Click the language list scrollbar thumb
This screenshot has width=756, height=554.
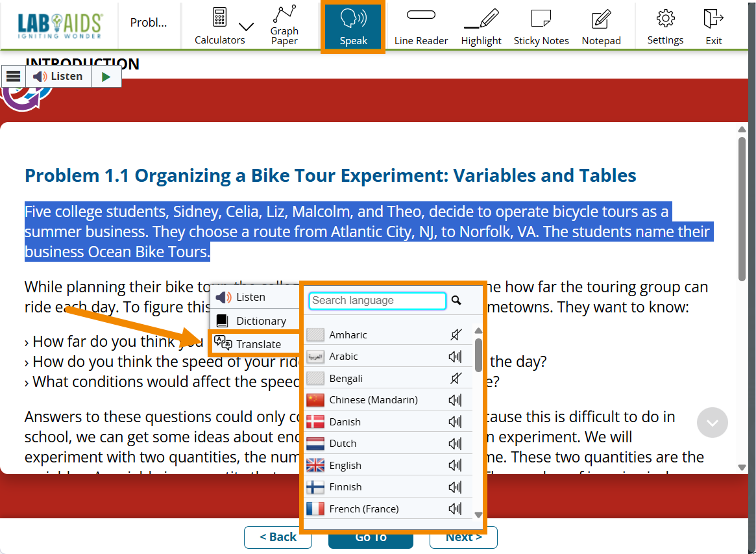[x=478, y=355]
